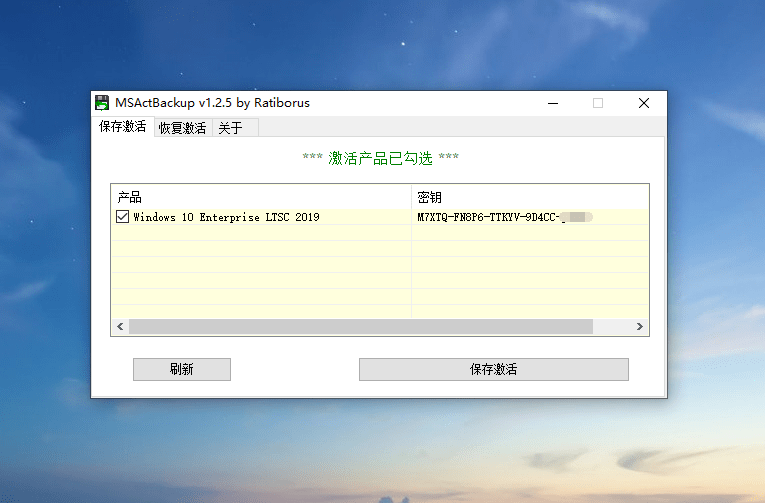This screenshot has height=503, width=765.
Task: Switch to the 保存激活 tab
Action: [x=122, y=127]
